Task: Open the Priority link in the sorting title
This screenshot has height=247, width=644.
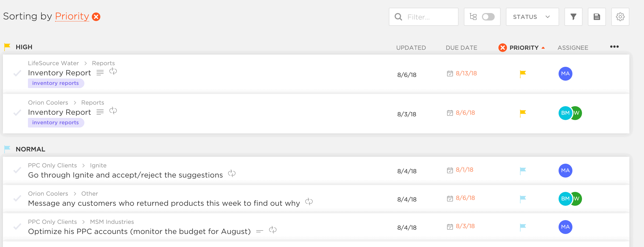Action: (x=72, y=16)
